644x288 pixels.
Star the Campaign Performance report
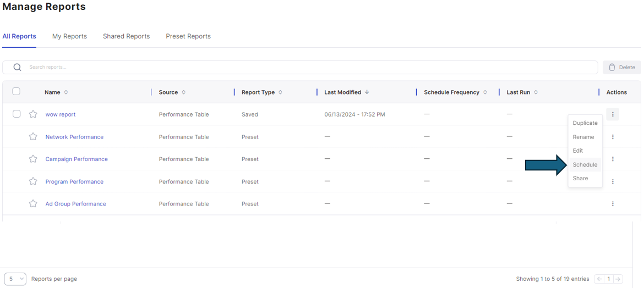(x=33, y=159)
